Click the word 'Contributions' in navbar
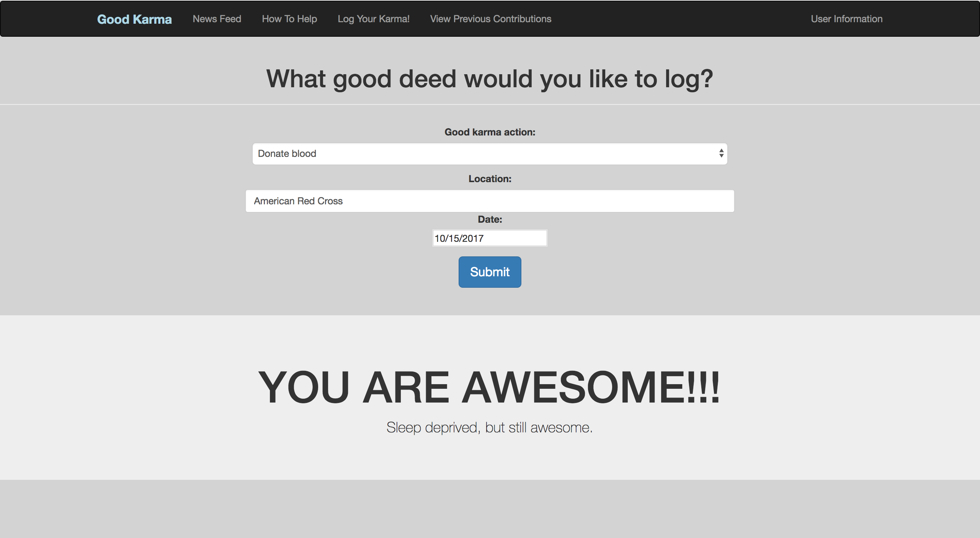Viewport: 980px width, 538px height. [x=522, y=19]
